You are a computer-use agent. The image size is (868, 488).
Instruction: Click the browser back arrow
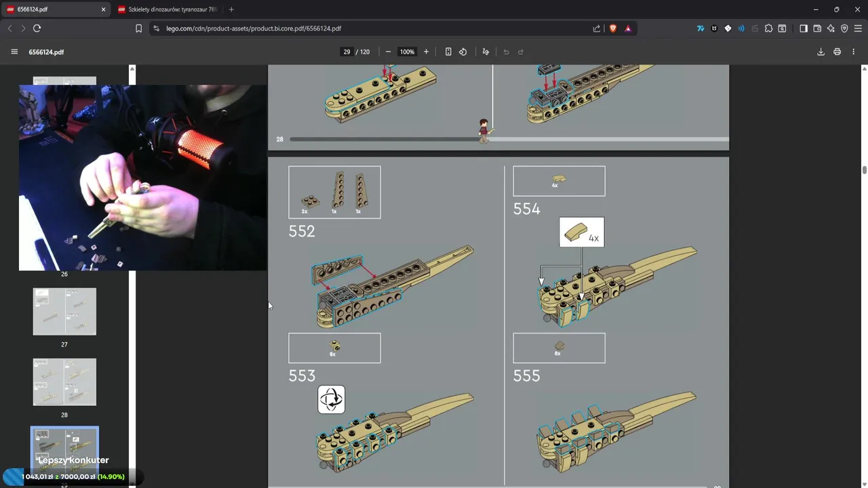coord(9,28)
